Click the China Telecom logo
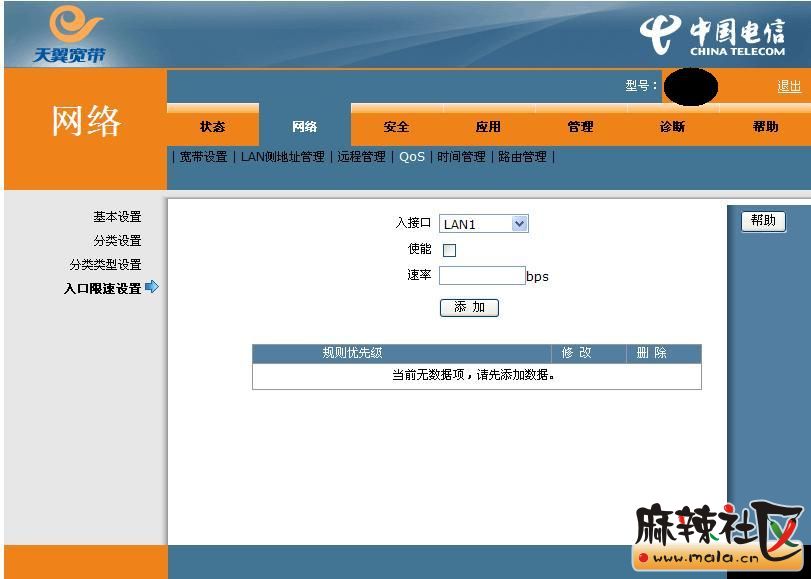This screenshot has width=811, height=579. pyautogui.click(x=712, y=36)
